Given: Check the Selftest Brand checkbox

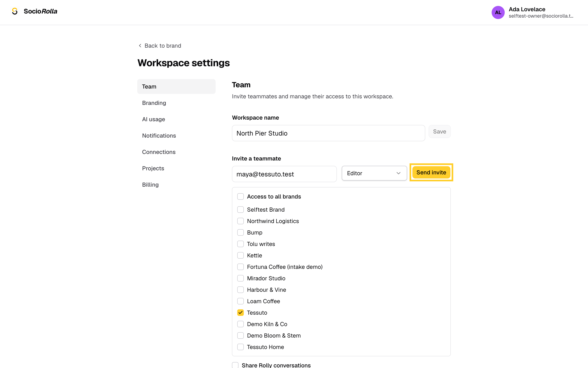Looking at the screenshot, I should tap(240, 210).
